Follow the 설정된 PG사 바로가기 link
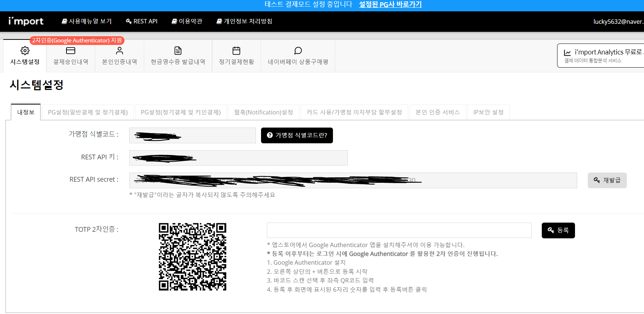 [390, 4]
